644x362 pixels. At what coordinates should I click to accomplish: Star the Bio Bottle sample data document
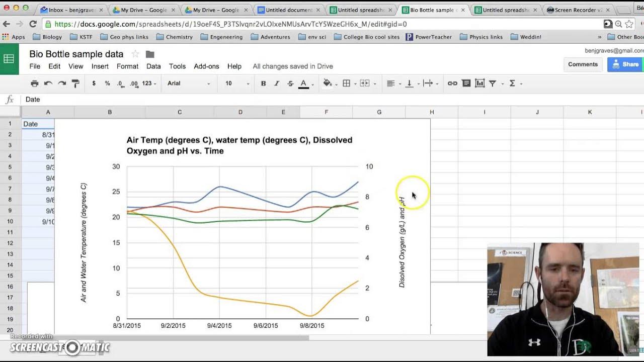(135, 54)
